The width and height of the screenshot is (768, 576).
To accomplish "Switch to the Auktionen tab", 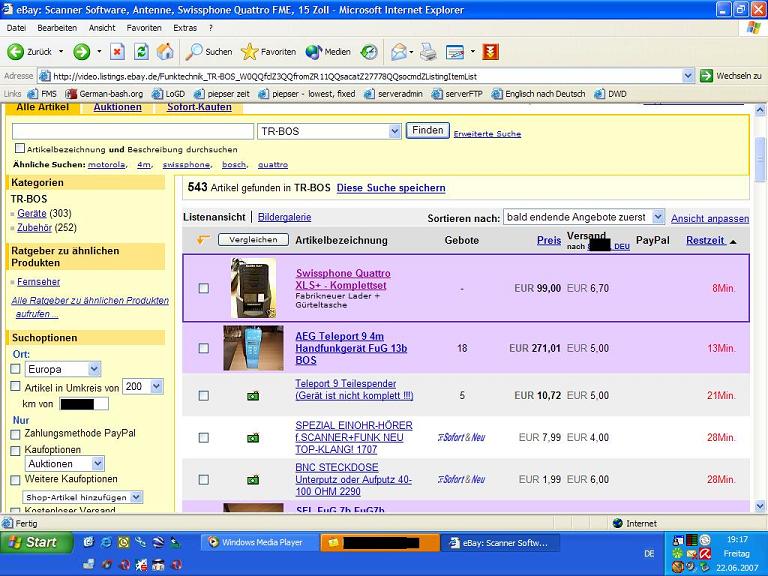I will 117,107.
